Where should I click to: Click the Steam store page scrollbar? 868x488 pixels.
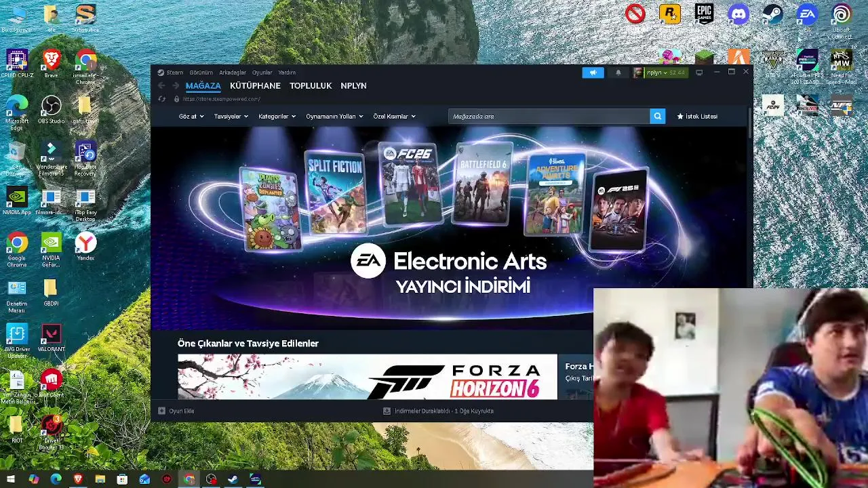(750, 123)
